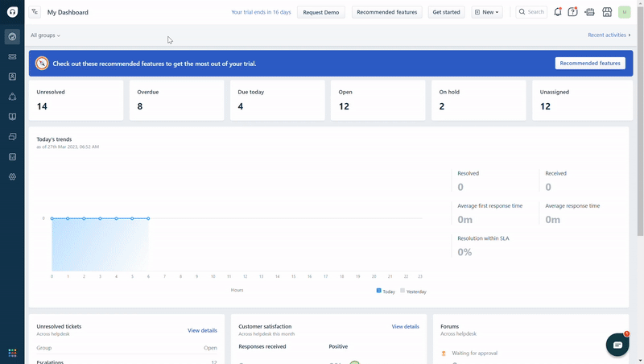Image resolution: width=644 pixels, height=364 pixels.
Task: Open the Admin settings gear icon
Action: 12,176
